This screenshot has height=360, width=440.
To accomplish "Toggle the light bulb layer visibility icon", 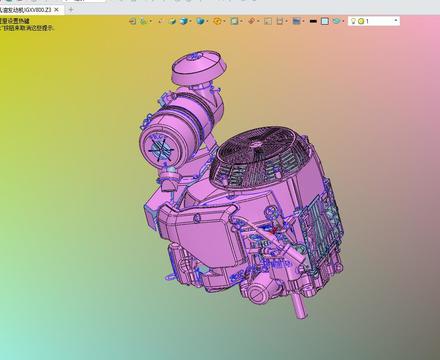I will 353,21.
